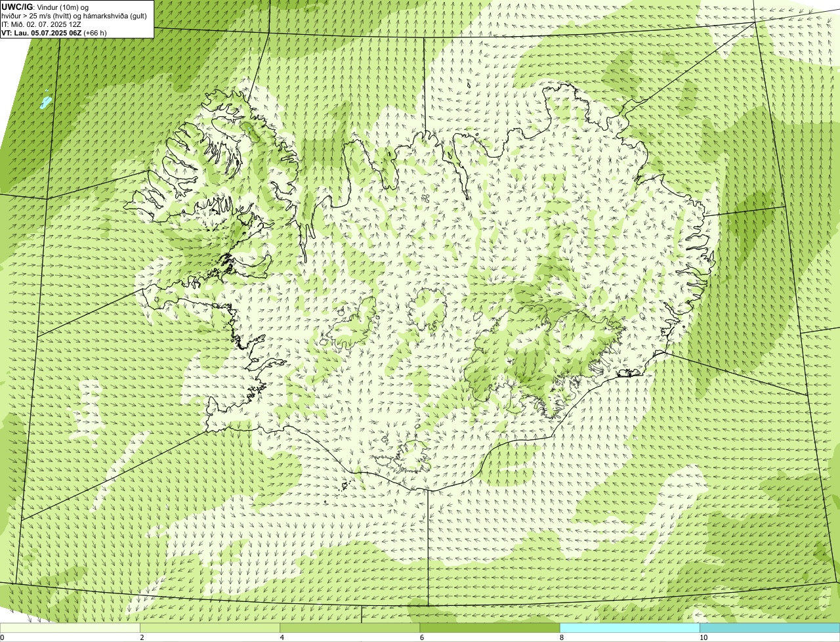The image size is (840, 642).
Task: Click the legend scale label "6"
Action: [x=421, y=637]
